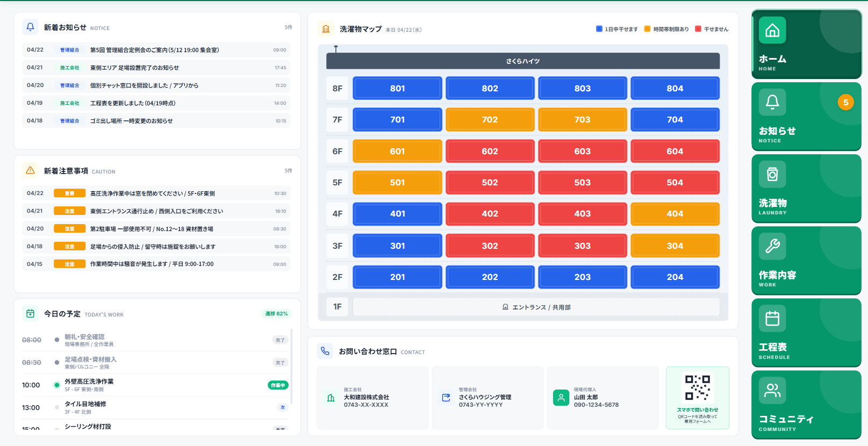The height and width of the screenshot is (446, 868).
Task: Click the calendar icon beside 今日の予定
Action: coord(30,313)
